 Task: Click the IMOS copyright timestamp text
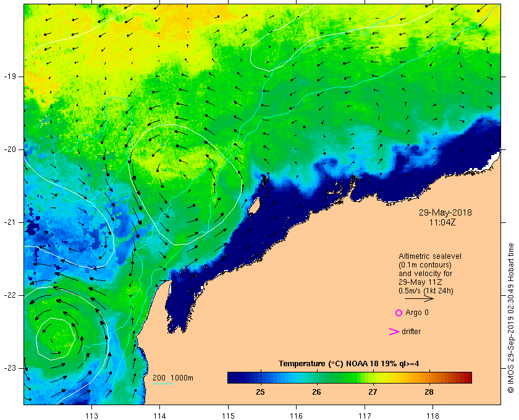(510, 318)
